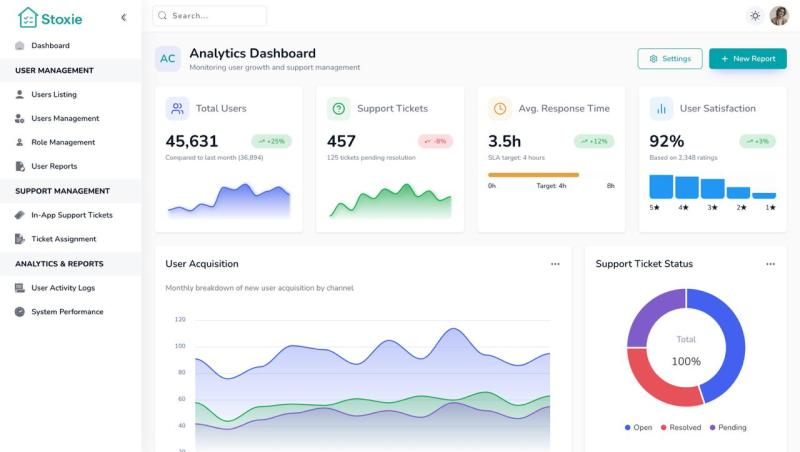Collapse the sidebar with chevron arrow
The width and height of the screenshot is (800, 452).
(123, 17)
